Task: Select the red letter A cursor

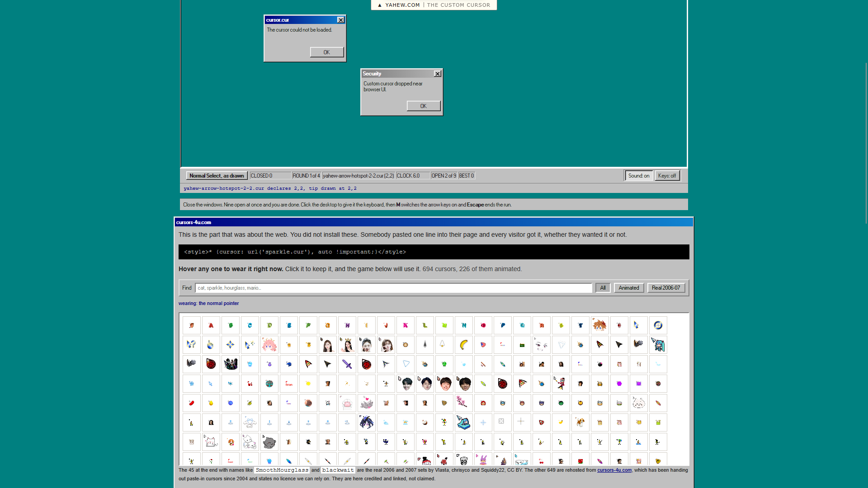Action: tap(211, 325)
